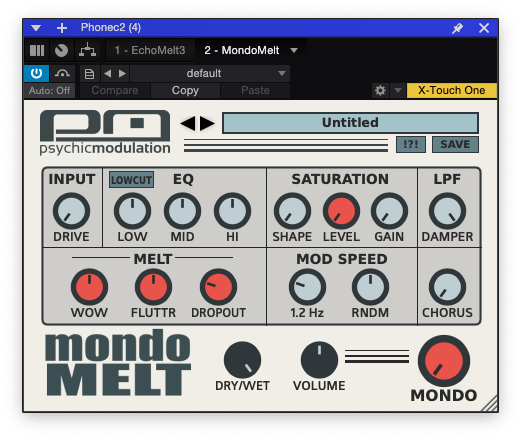Viewport: 521px width, 439px height.
Task: Click the Compare button
Action: click(x=115, y=91)
